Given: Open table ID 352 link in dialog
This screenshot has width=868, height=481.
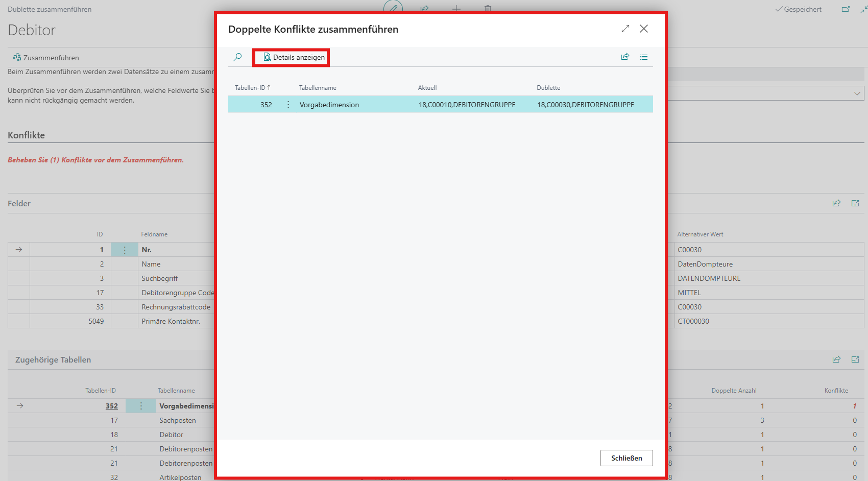Looking at the screenshot, I should pyautogui.click(x=266, y=105).
